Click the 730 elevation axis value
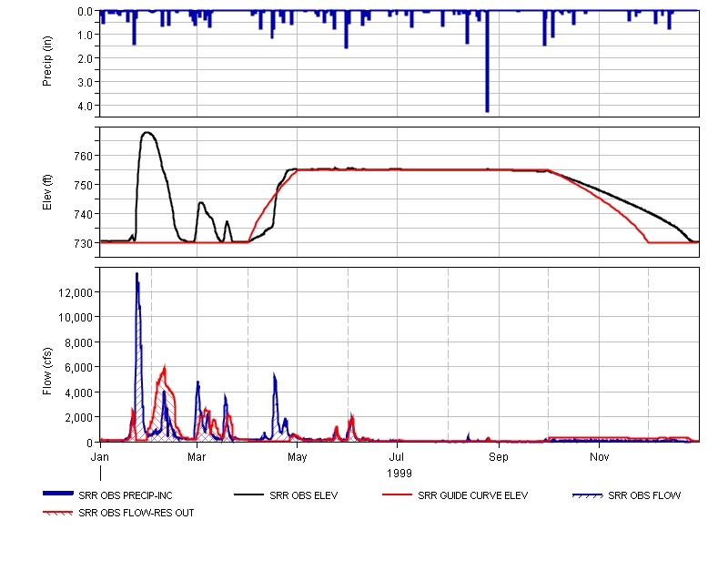The width and height of the screenshot is (728, 571). pyautogui.click(x=84, y=243)
